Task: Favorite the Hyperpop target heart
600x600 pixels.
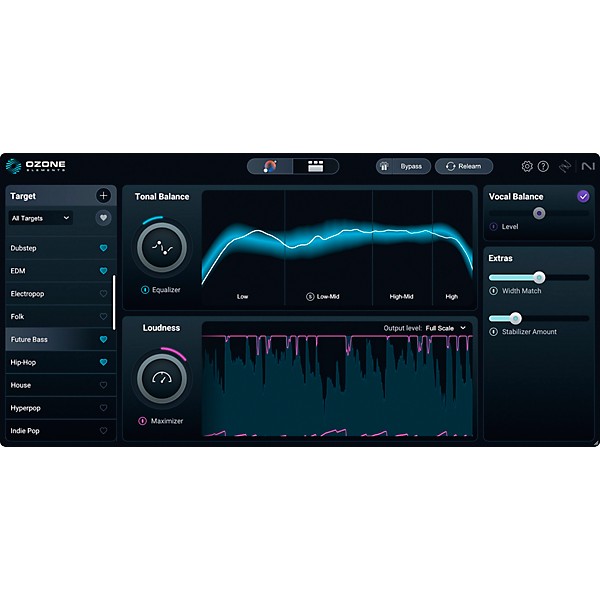Action: [x=103, y=408]
